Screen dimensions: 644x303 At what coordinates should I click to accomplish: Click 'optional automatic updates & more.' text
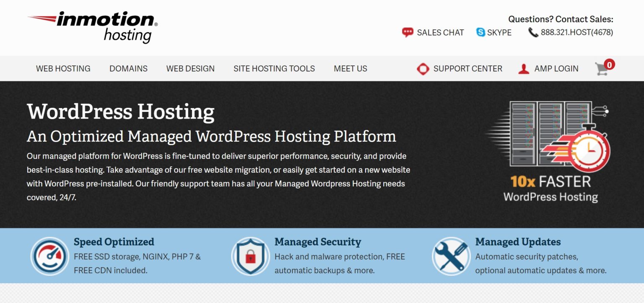pos(541,270)
